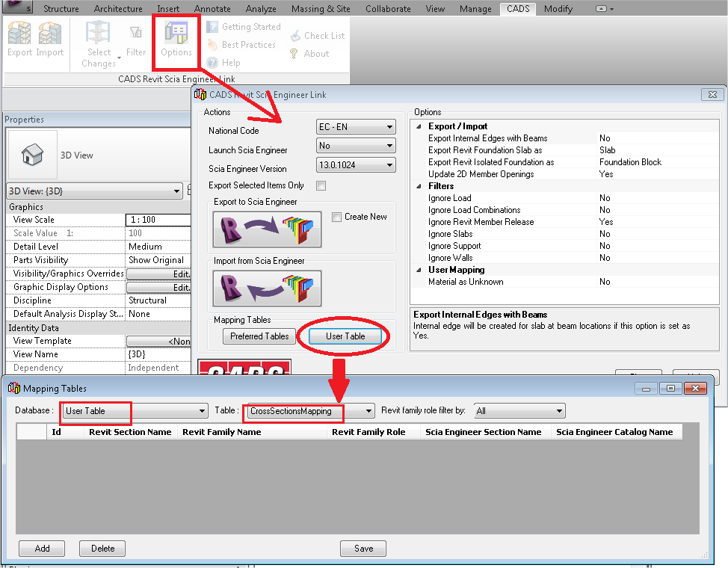This screenshot has width=728, height=568.
Task: Enable Export Selected Items Only checkbox
Action: coord(321,185)
